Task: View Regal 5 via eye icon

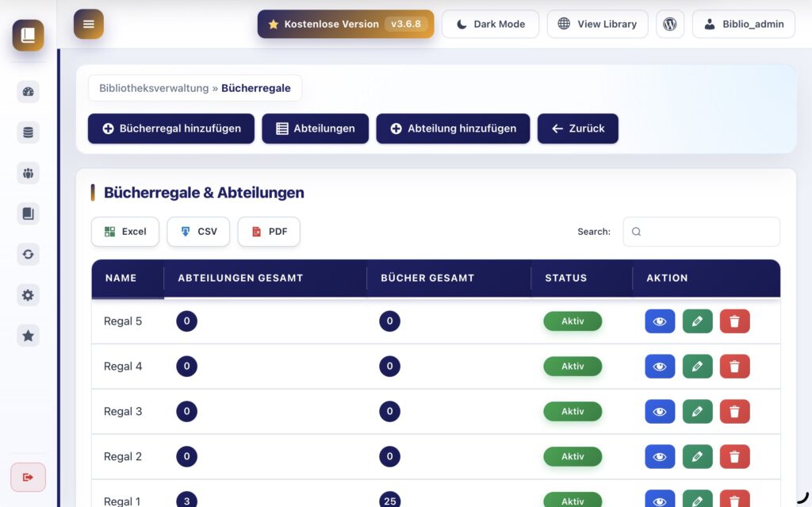Action: tap(660, 321)
